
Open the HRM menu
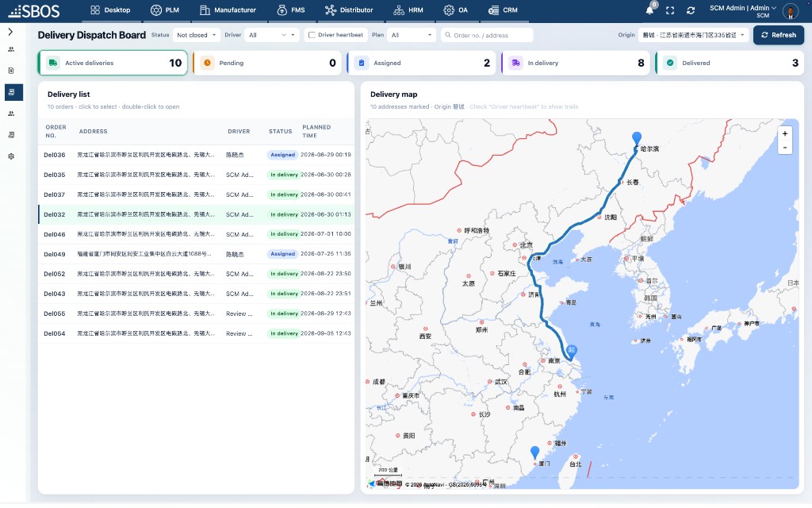point(408,10)
